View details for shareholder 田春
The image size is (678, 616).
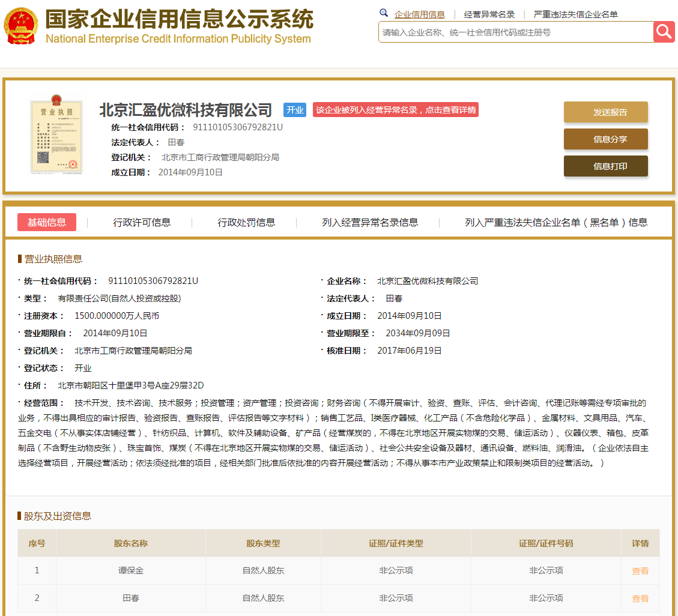pyautogui.click(x=640, y=599)
